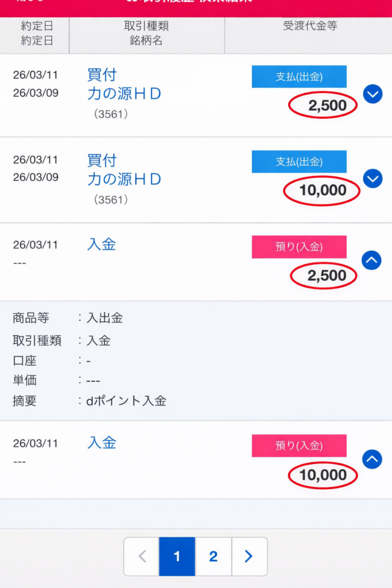Open 買付 link in the 10,000 payment row

point(102,160)
